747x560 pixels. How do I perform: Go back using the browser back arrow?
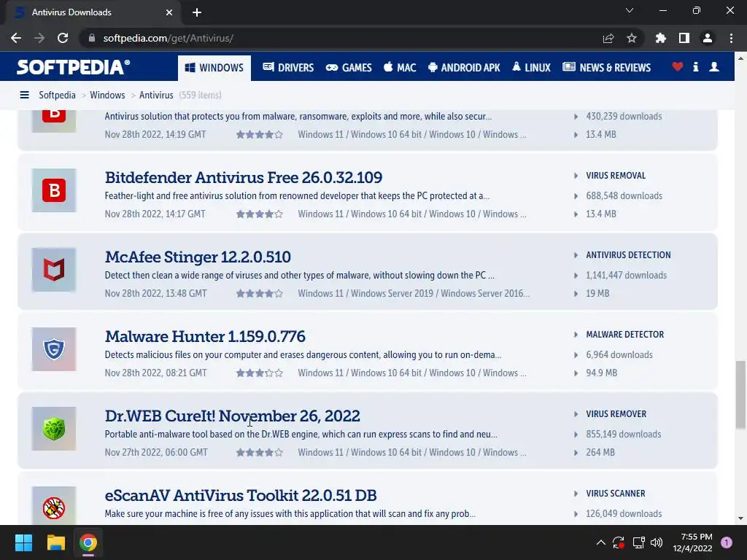pyautogui.click(x=16, y=38)
